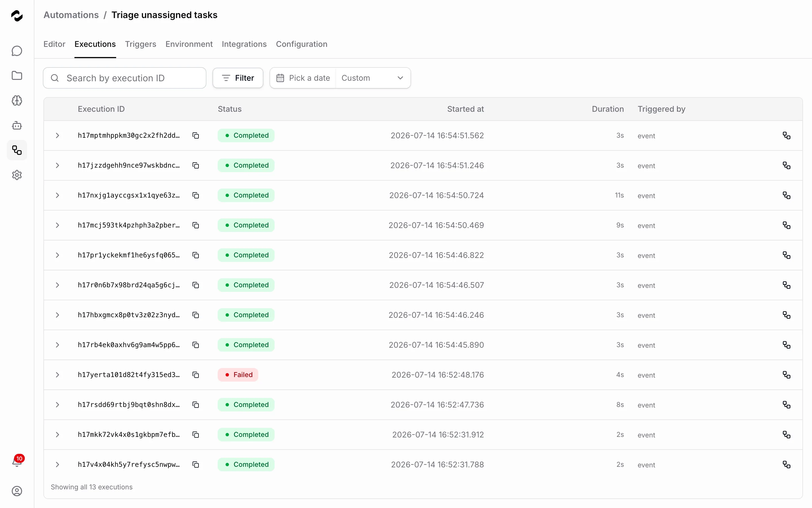This screenshot has height=508, width=812.
Task: Copy execution ID h17mptmhppkm30gc2x2fh2dd
Action: 196,135
